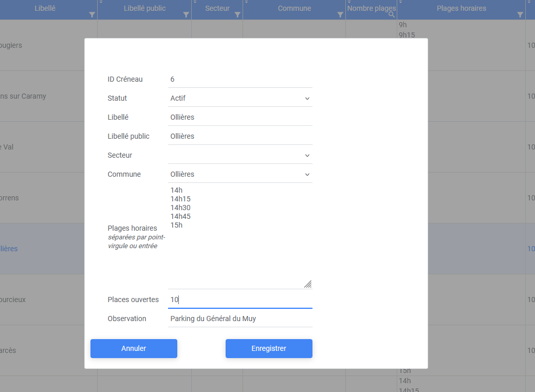535x392 pixels.
Task: Select the Places ouvertes field
Action: tap(240, 300)
